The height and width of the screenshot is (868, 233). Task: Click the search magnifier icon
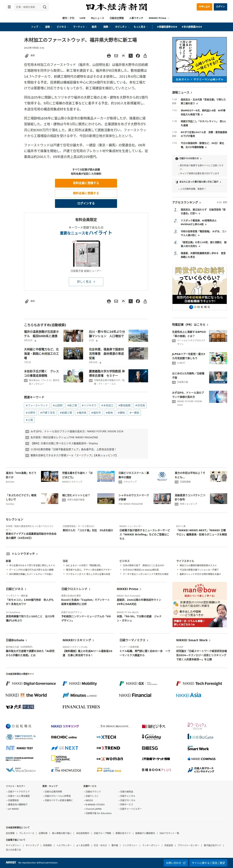(x=44, y=7)
